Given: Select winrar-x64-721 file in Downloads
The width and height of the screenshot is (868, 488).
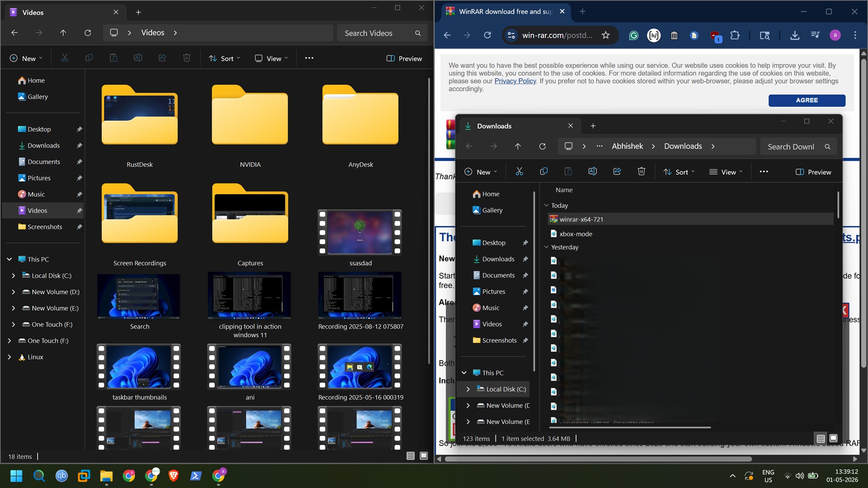Looking at the screenshot, I should pyautogui.click(x=690, y=219).
